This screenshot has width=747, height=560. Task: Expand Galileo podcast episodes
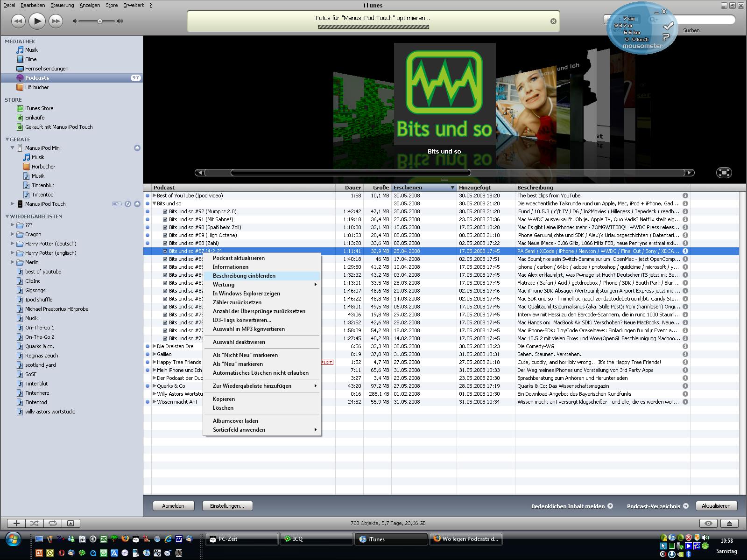point(154,354)
